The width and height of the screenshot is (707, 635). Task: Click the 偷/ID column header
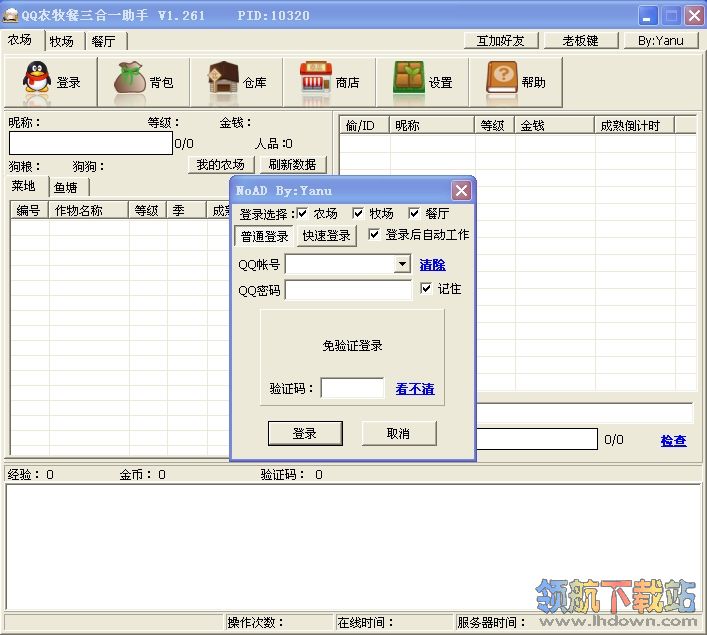point(364,125)
